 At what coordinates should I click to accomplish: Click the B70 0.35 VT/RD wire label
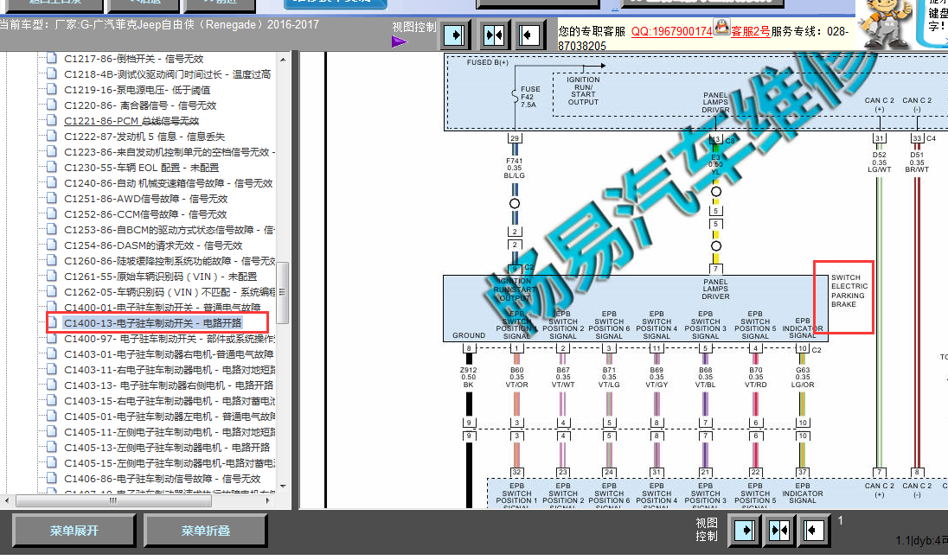click(x=756, y=377)
